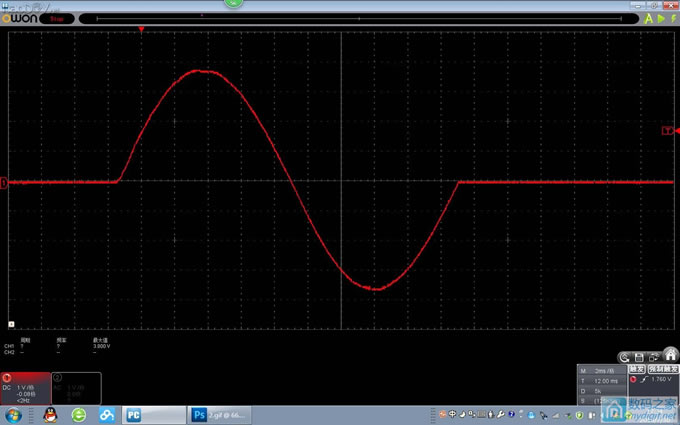The image size is (680, 425).
Task: Open the QQ penguin taskbar icon
Action: pyautogui.click(x=49, y=414)
